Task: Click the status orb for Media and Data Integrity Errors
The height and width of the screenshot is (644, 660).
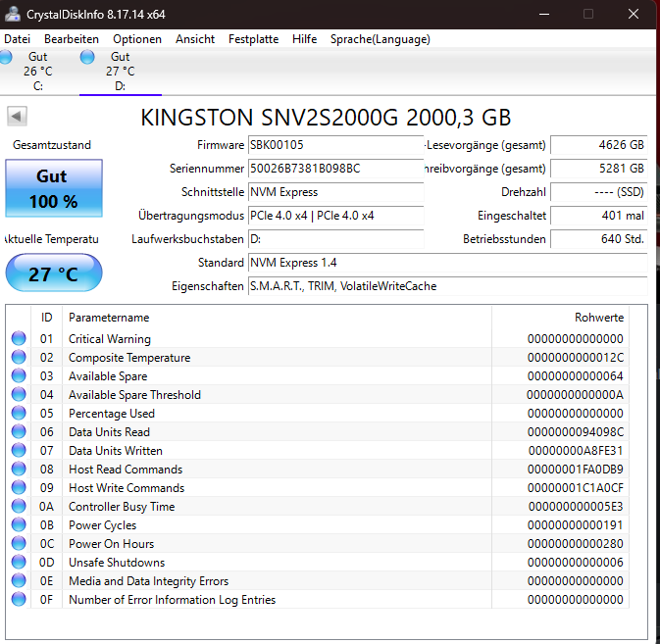Action: tap(19, 580)
